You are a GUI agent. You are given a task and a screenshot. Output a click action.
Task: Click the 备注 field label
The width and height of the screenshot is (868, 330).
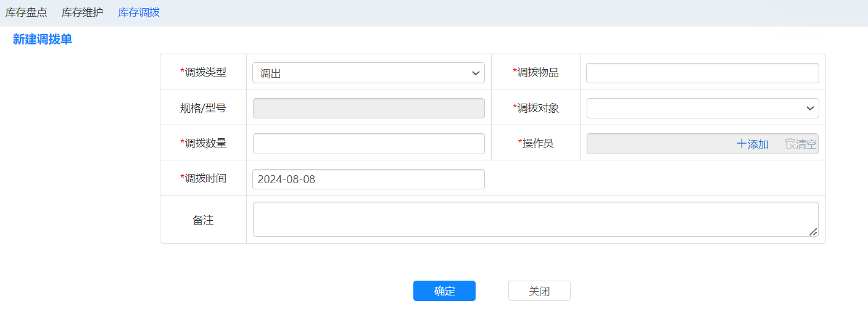click(203, 220)
